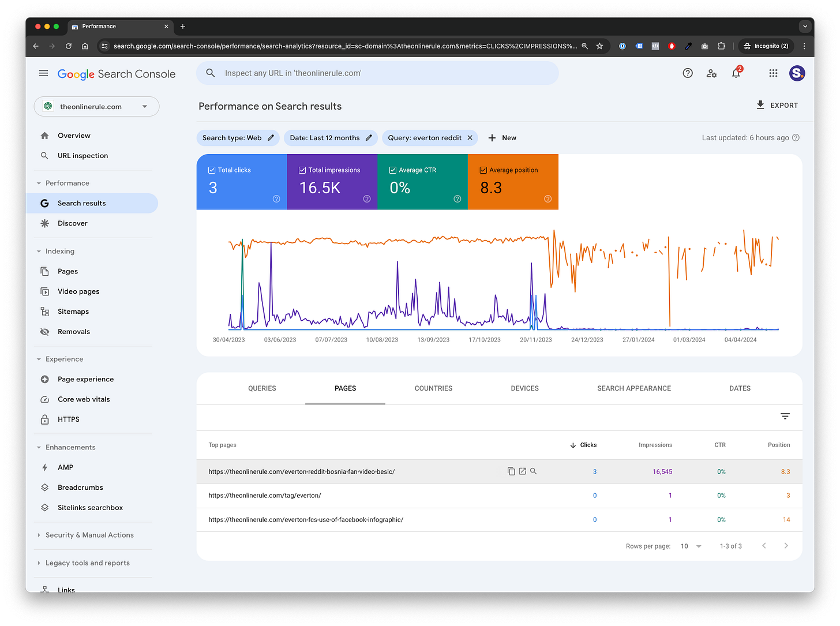
Task: Copy URL of the bosnia-fan-video page row
Action: coord(511,471)
